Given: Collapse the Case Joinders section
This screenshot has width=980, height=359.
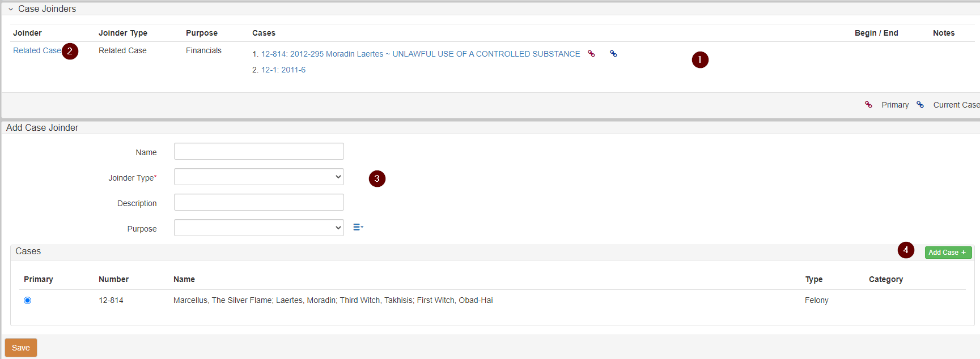Looking at the screenshot, I should (x=11, y=9).
